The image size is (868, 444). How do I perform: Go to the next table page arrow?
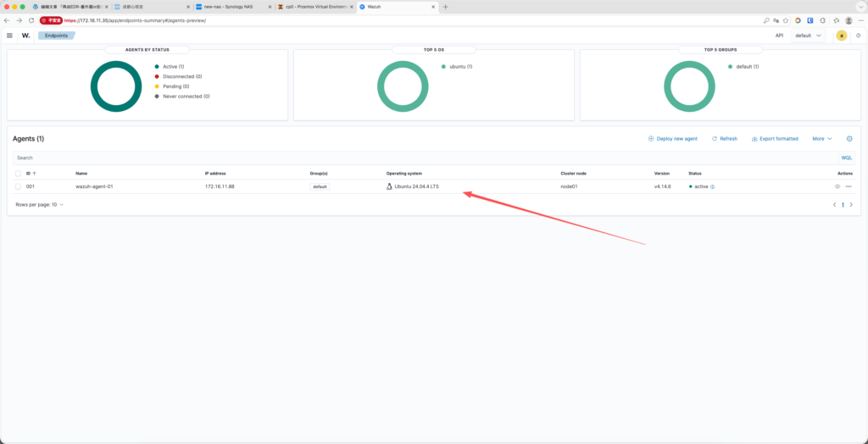click(851, 205)
